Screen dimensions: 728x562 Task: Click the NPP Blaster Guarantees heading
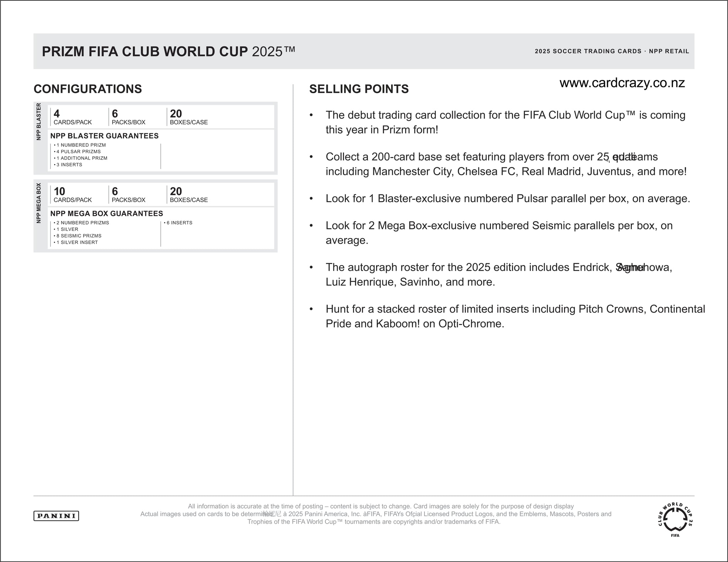tap(104, 136)
